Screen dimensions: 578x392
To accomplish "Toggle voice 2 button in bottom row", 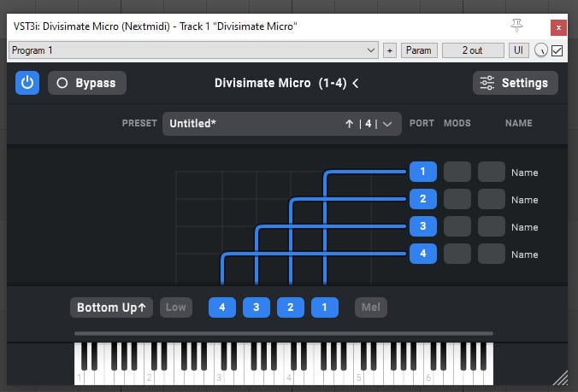I will coord(291,307).
